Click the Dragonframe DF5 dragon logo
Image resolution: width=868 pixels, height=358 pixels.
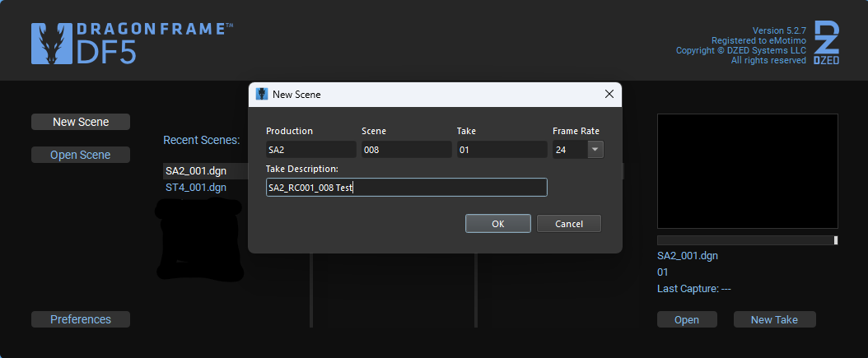[x=52, y=43]
